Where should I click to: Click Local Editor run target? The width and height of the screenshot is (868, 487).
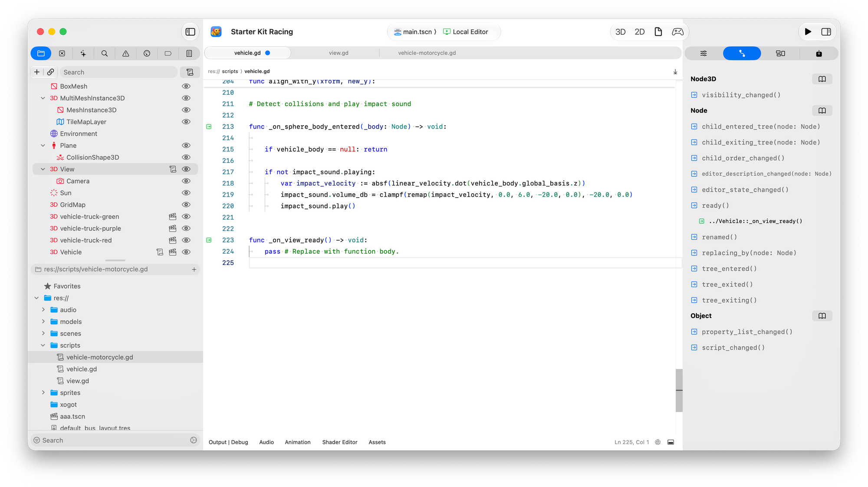[x=466, y=32]
